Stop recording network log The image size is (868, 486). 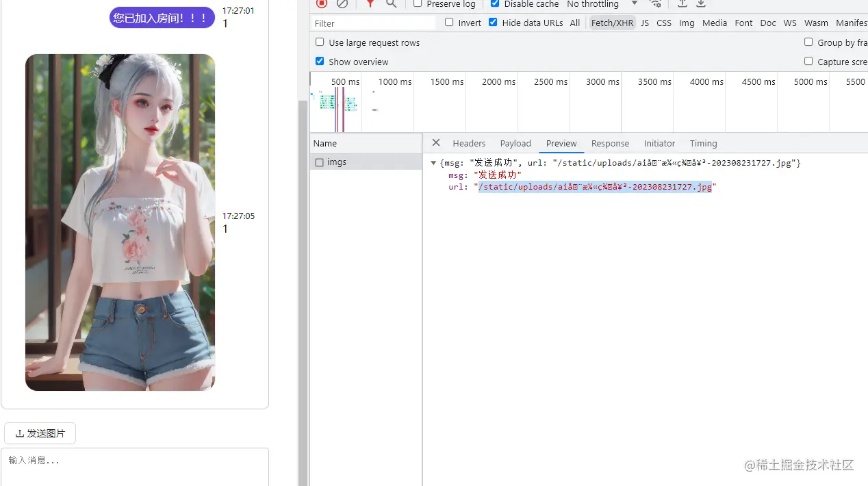click(x=322, y=3)
